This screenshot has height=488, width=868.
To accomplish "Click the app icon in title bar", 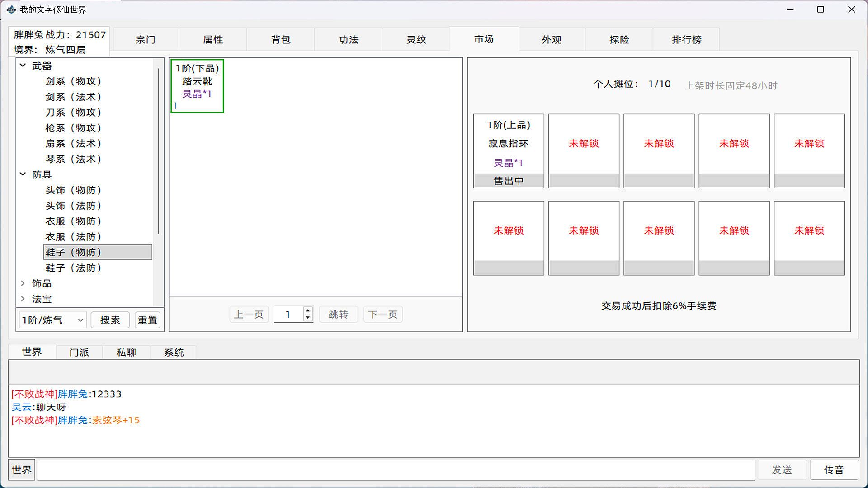I will click(11, 9).
